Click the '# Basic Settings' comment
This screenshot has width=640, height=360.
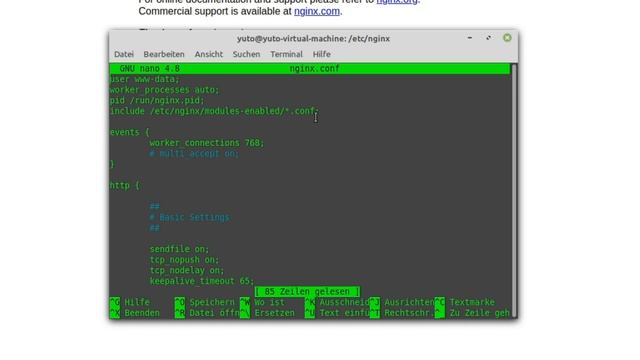pyautogui.click(x=189, y=217)
